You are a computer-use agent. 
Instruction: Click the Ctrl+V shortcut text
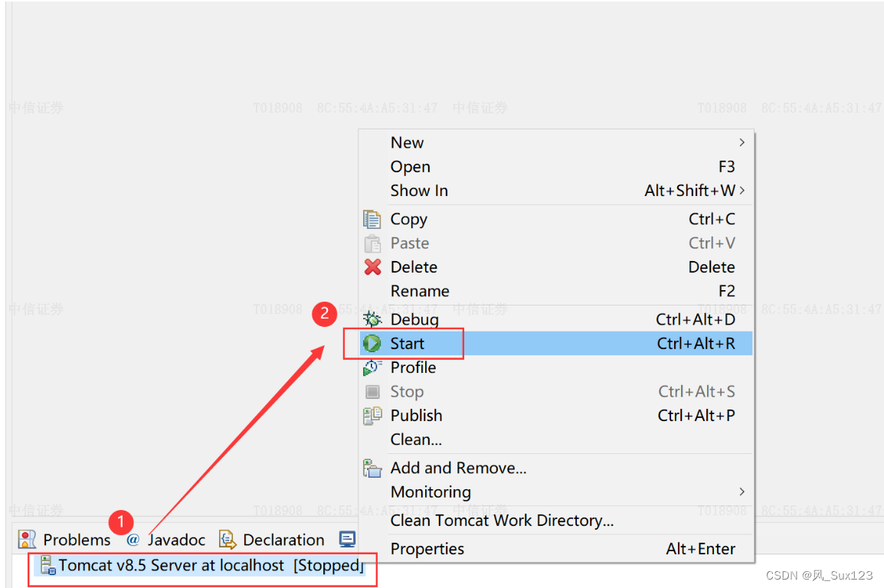pos(712,243)
